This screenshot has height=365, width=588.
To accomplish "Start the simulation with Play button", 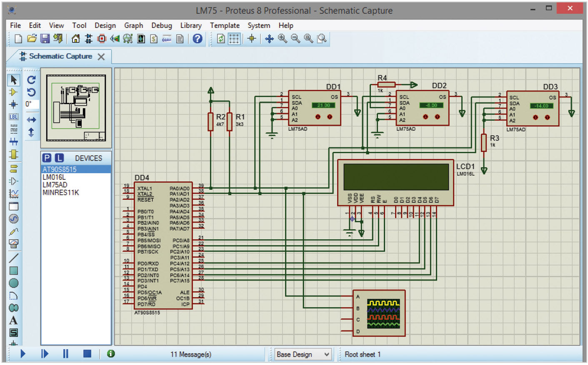I will (x=23, y=354).
